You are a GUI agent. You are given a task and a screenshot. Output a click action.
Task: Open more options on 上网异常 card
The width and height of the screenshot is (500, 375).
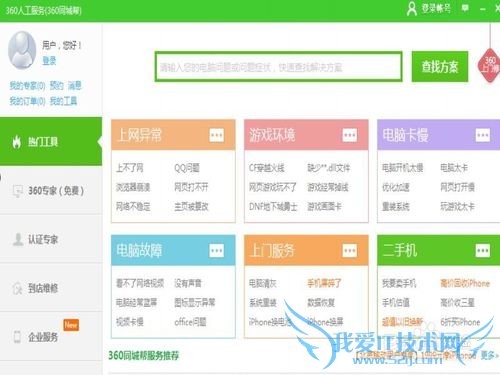(x=217, y=135)
